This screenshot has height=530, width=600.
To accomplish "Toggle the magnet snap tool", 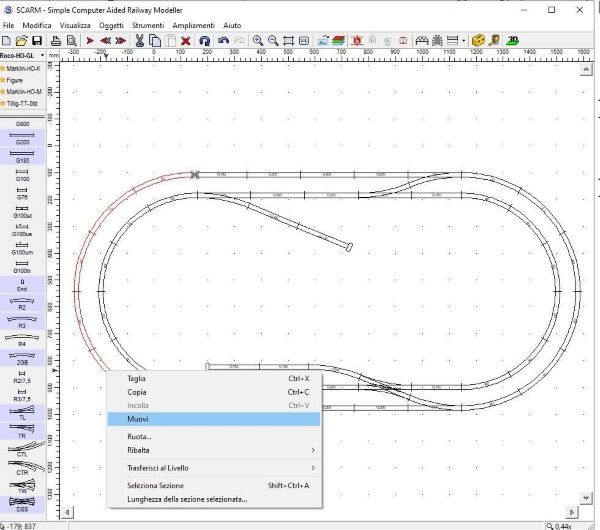I will pyautogui.click(x=204, y=41).
